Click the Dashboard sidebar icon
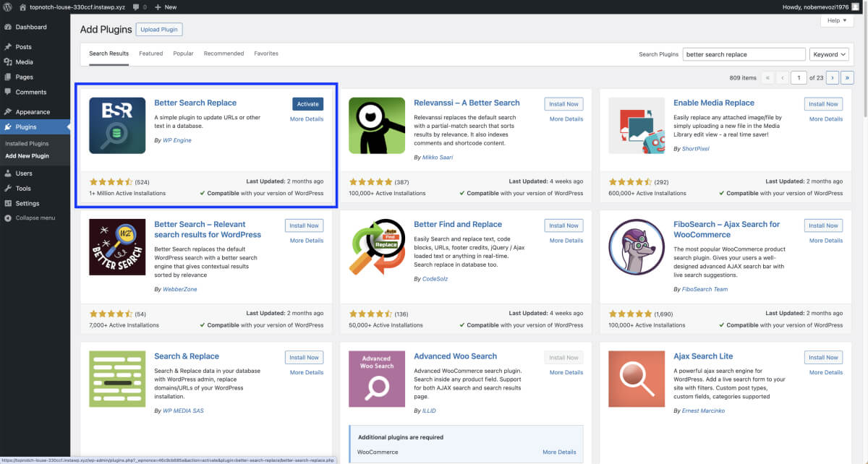 coord(7,27)
